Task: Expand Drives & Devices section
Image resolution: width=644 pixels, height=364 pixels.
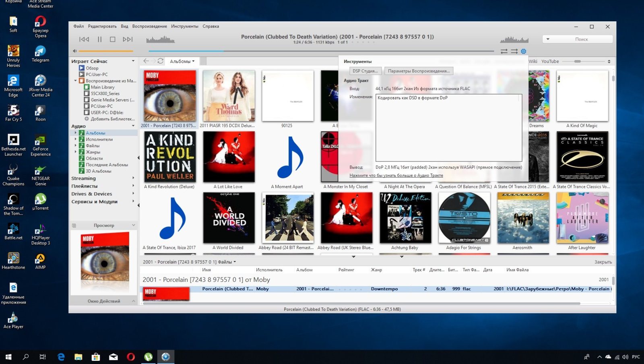Action: click(x=133, y=194)
